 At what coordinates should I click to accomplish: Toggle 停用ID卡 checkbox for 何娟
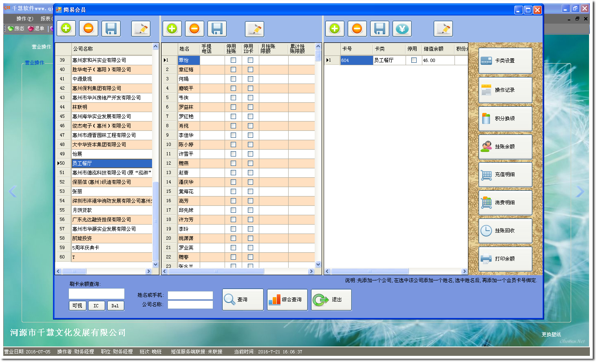tap(250, 79)
